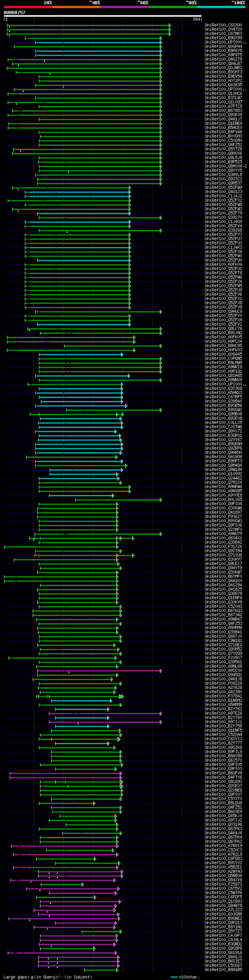Open hit UniRef100_P93627

tap(223, 517)
